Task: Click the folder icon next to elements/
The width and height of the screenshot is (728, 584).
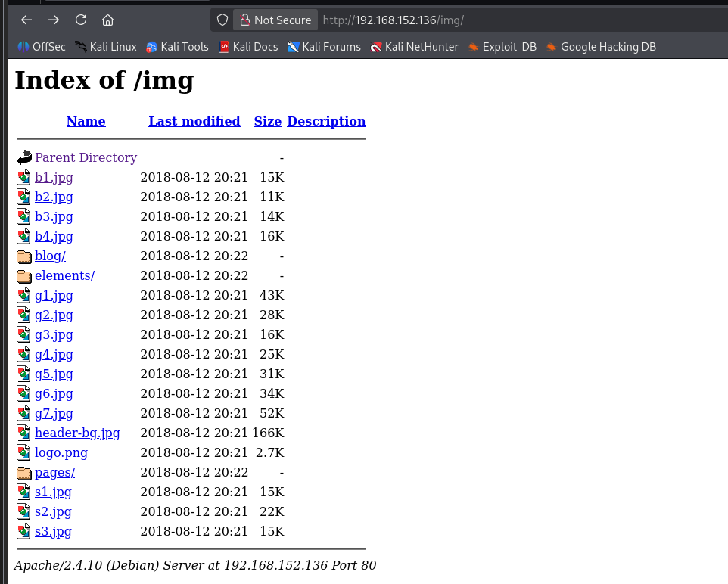Action: [x=23, y=275]
